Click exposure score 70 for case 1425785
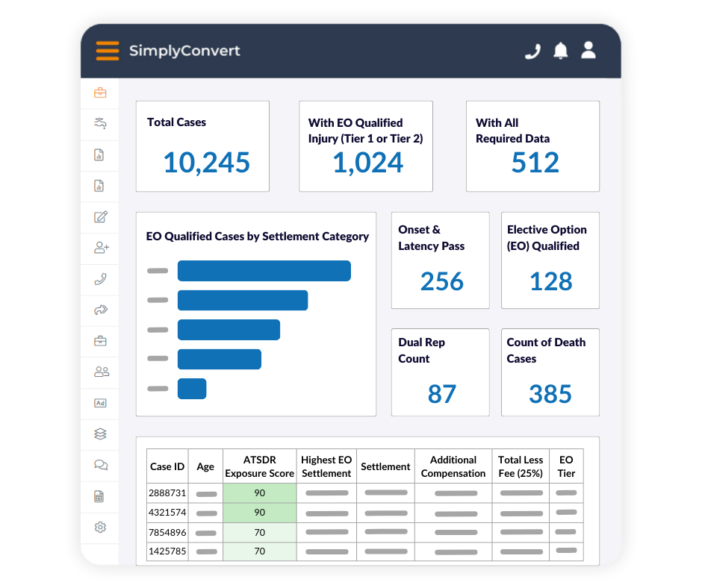 click(x=260, y=551)
